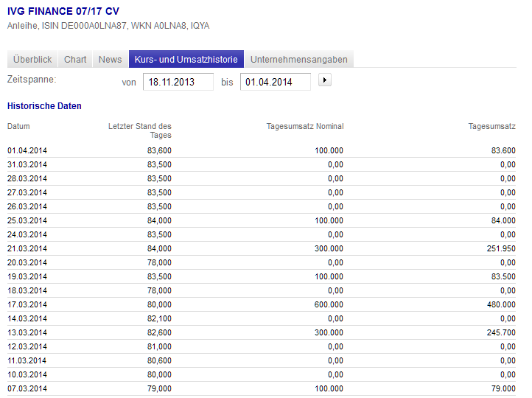Click the Letzter Stand des Tages header
The width and height of the screenshot is (532, 398).
coord(140,130)
